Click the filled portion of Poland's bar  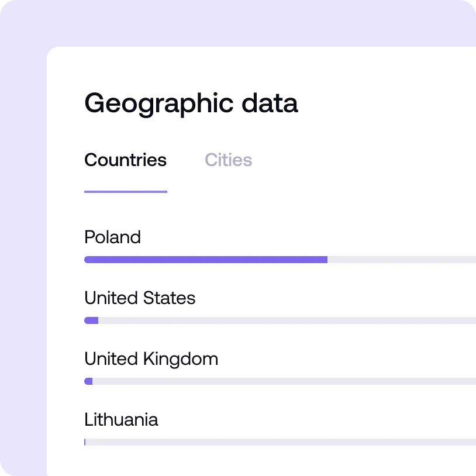205,259
